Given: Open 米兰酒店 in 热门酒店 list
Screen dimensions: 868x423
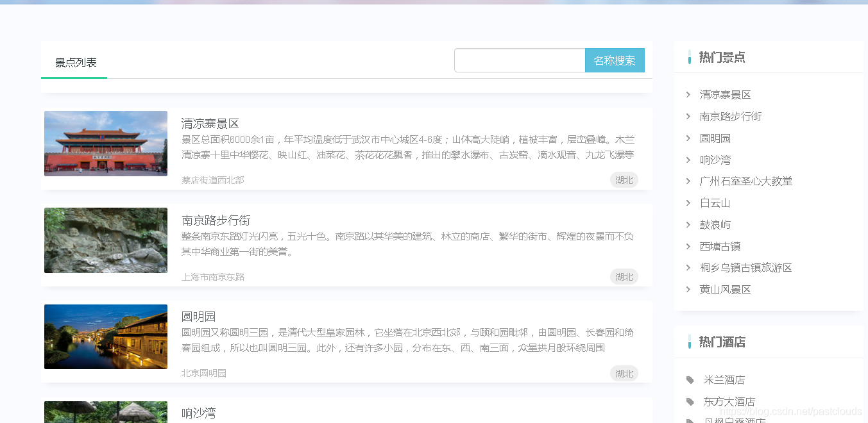Looking at the screenshot, I should point(724,380).
